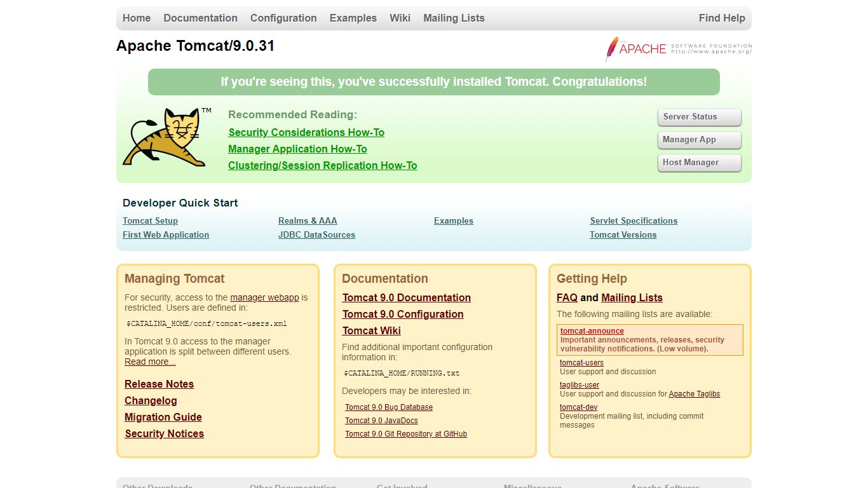868x488 pixels.
Task: Open the Home nav item
Action: coord(137,18)
